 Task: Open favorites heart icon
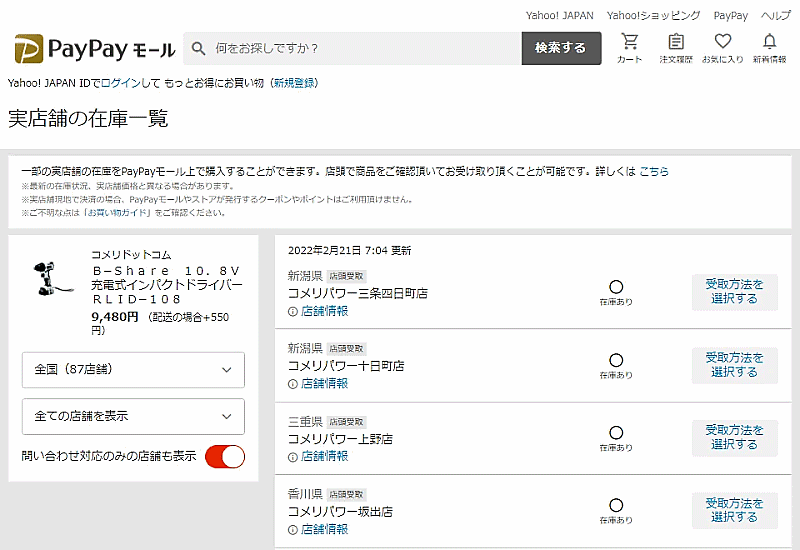coord(723,47)
